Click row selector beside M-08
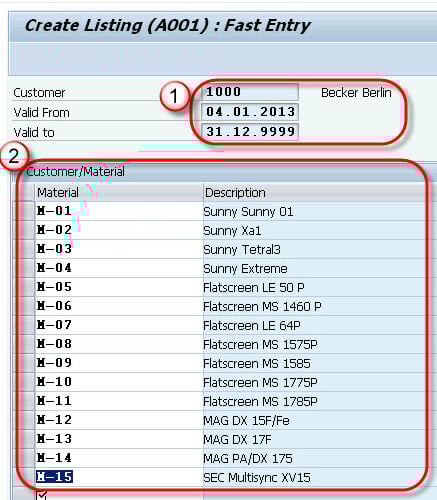This screenshot has width=437, height=500. [x=25, y=344]
